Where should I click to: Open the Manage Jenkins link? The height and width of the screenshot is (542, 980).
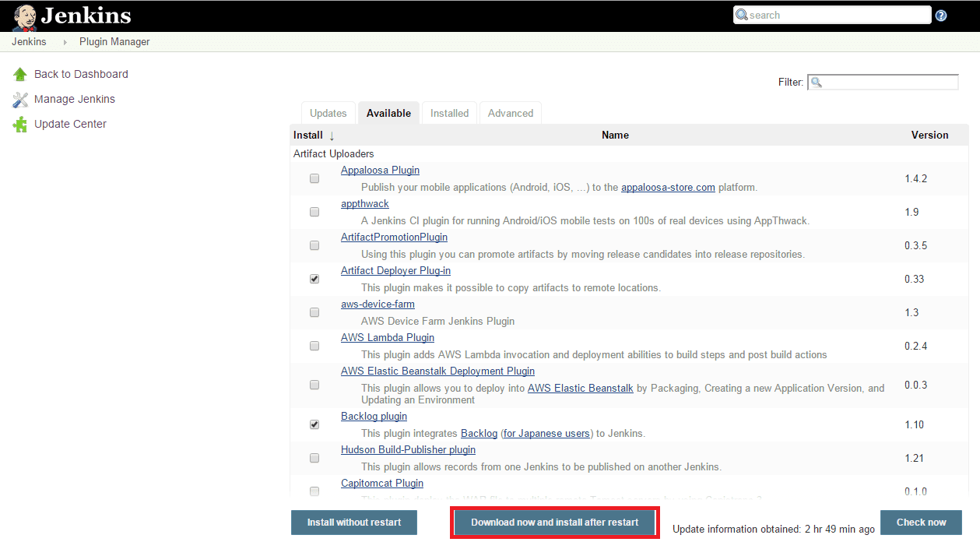click(75, 100)
